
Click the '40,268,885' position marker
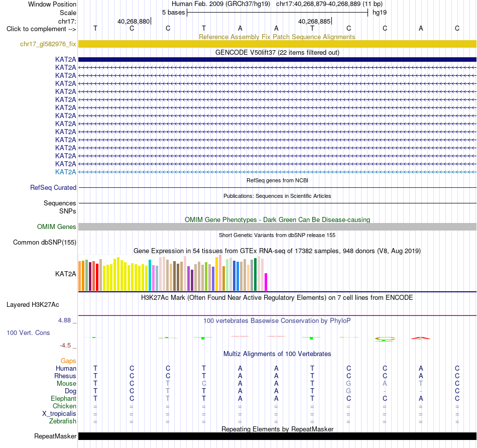pos(314,21)
